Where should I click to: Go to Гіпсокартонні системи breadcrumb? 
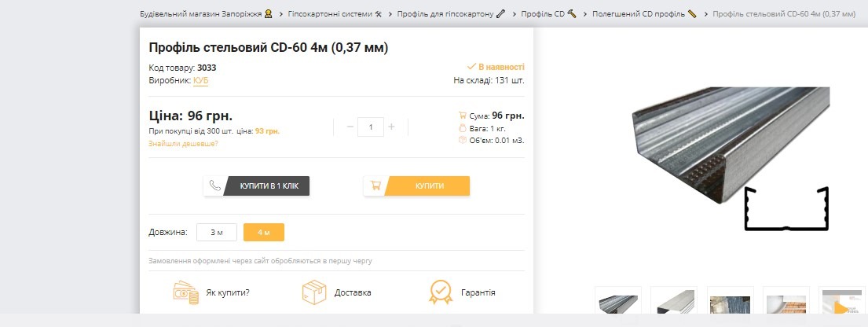[335, 14]
